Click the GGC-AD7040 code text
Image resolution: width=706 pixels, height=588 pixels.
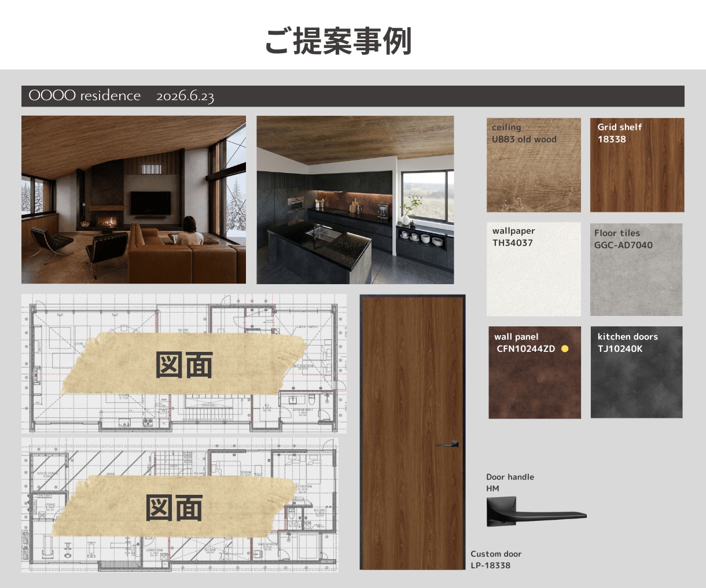623,245
